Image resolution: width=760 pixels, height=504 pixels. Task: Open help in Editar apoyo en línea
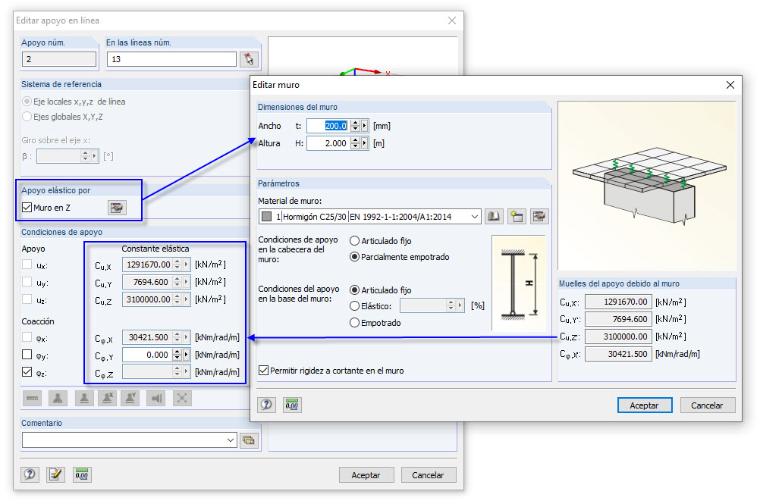(30, 474)
